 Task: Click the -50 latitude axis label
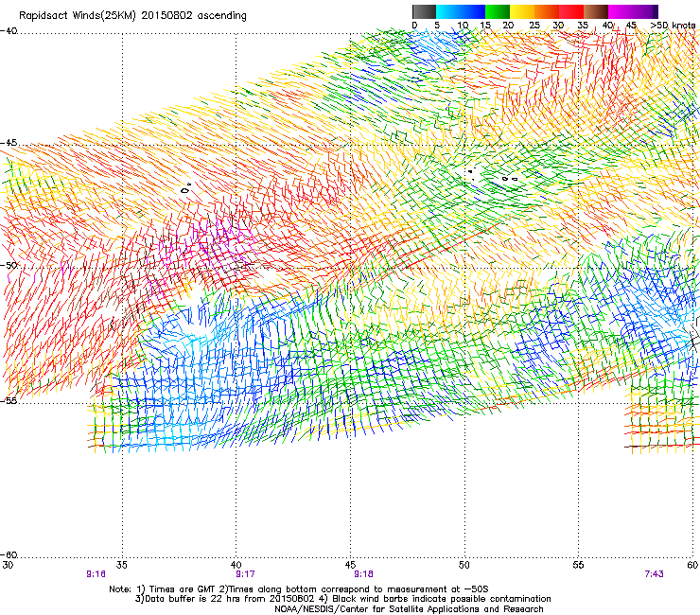tap(9, 265)
